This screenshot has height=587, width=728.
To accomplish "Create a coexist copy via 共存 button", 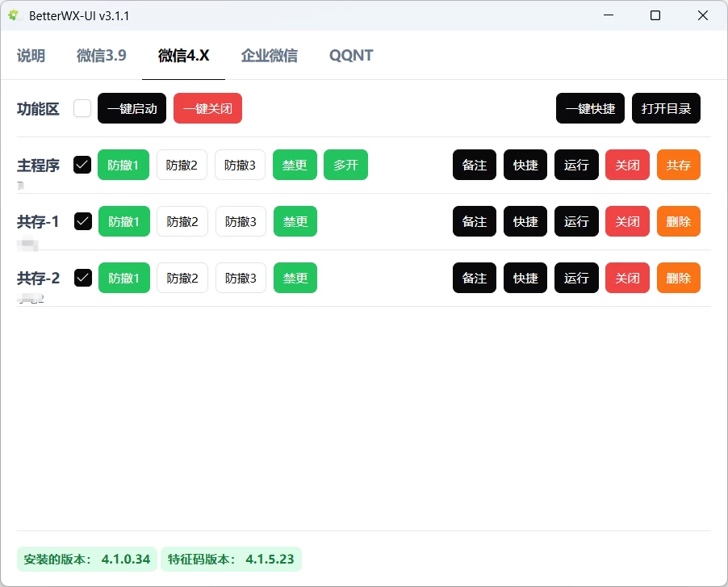I will click(x=678, y=165).
